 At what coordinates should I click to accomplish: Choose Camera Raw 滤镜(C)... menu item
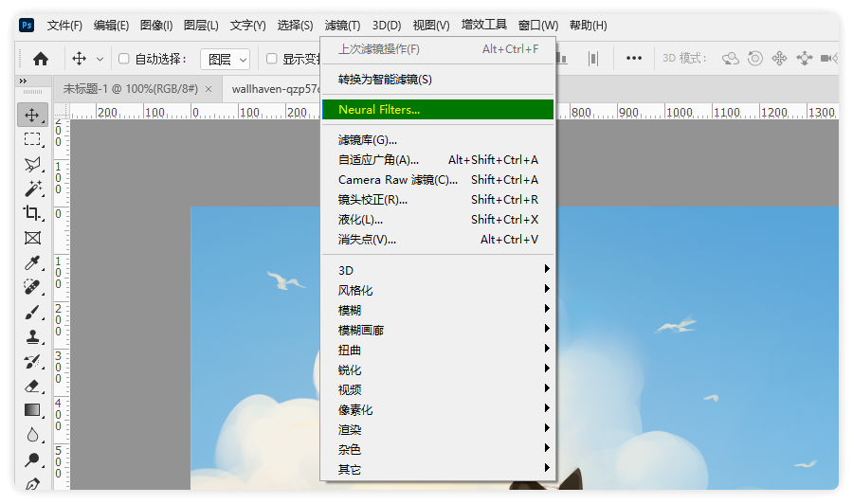pyautogui.click(x=437, y=179)
